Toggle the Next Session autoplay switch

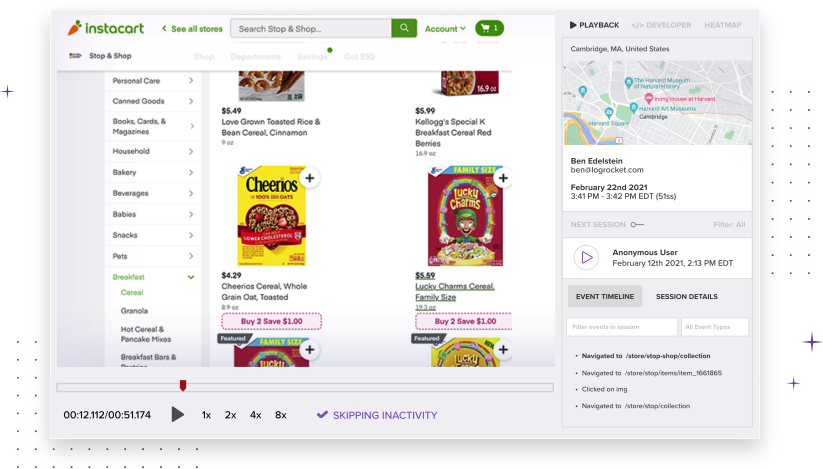click(637, 225)
